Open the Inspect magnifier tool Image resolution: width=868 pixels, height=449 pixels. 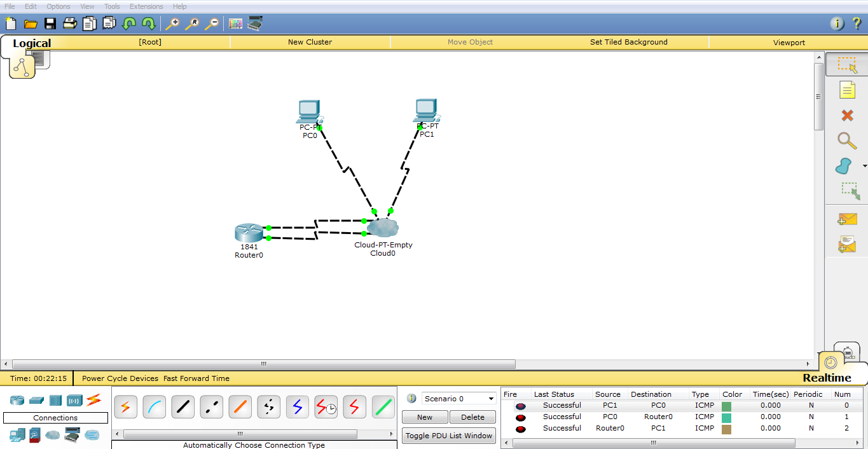pos(846,141)
